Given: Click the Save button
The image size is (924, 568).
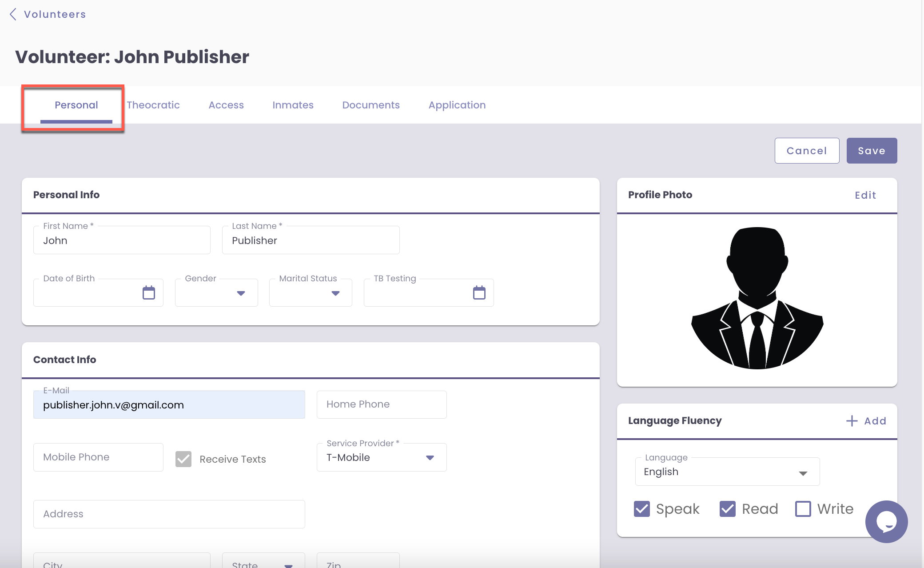Looking at the screenshot, I should [x=871, y=151].
